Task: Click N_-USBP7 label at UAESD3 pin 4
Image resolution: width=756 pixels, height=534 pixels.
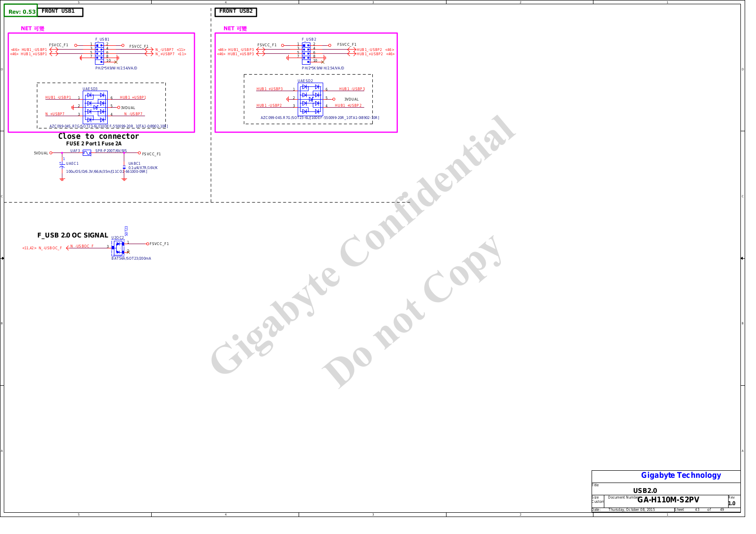Action: click(133, 114)
